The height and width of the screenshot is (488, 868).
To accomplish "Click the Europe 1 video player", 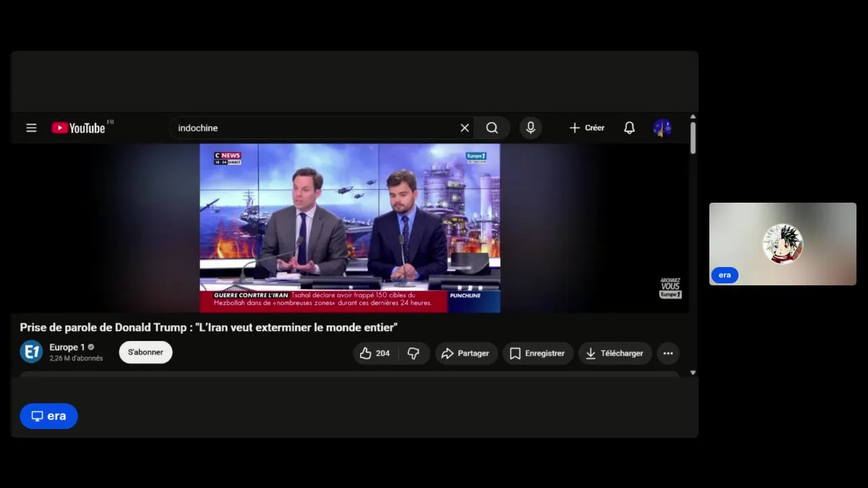I will click(350, 228).
